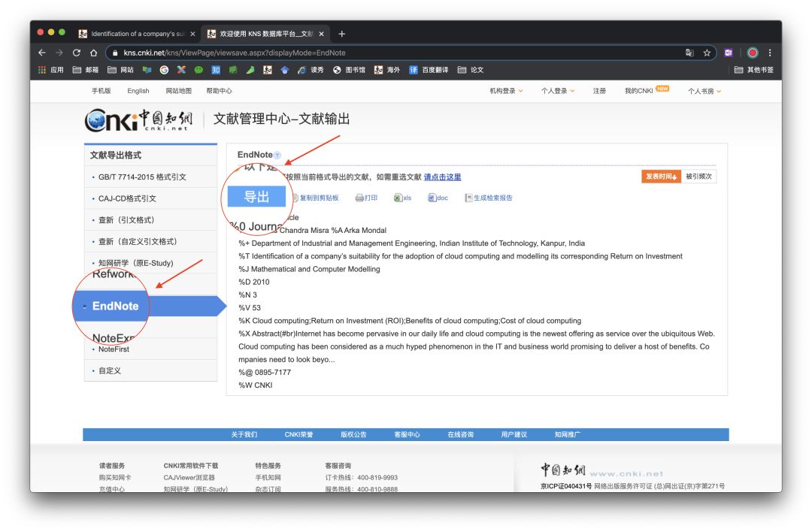812x532 pixels.
Task: Choose 查新（自定义引文格式）option
Action: [138, 242]
